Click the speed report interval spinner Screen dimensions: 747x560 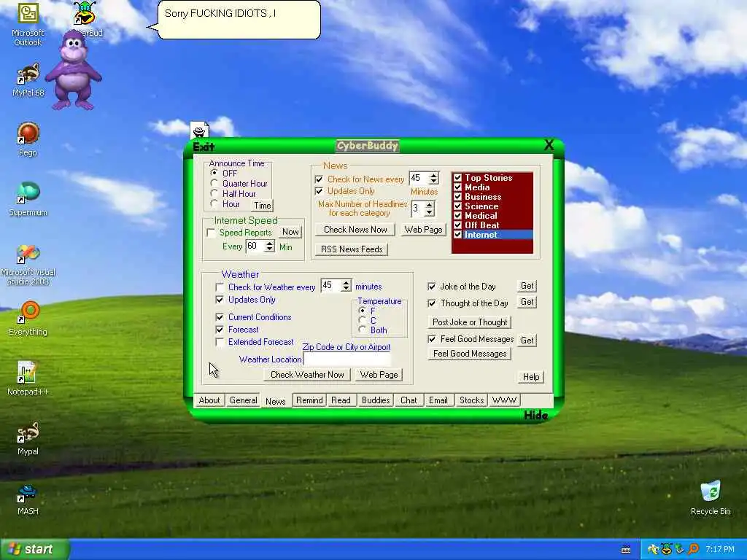(269, 246)
